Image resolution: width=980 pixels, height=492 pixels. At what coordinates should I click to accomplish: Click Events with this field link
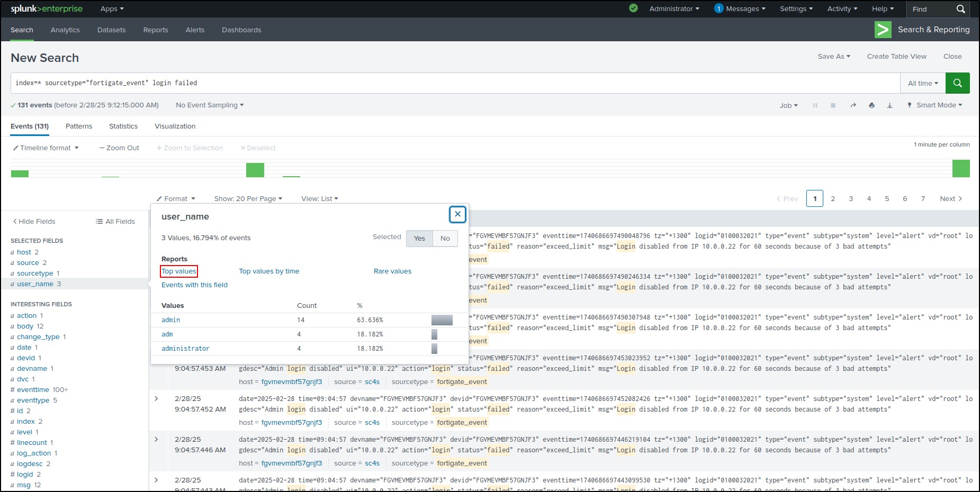pos(194,285)
